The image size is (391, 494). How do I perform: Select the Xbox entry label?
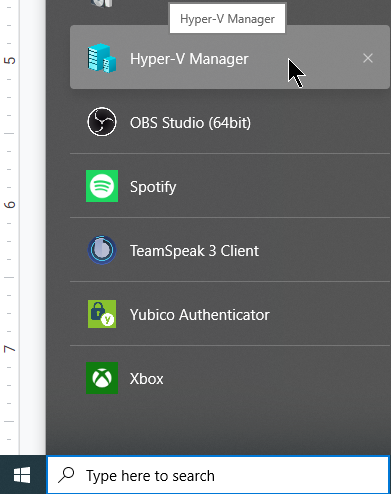click(146, 379)
